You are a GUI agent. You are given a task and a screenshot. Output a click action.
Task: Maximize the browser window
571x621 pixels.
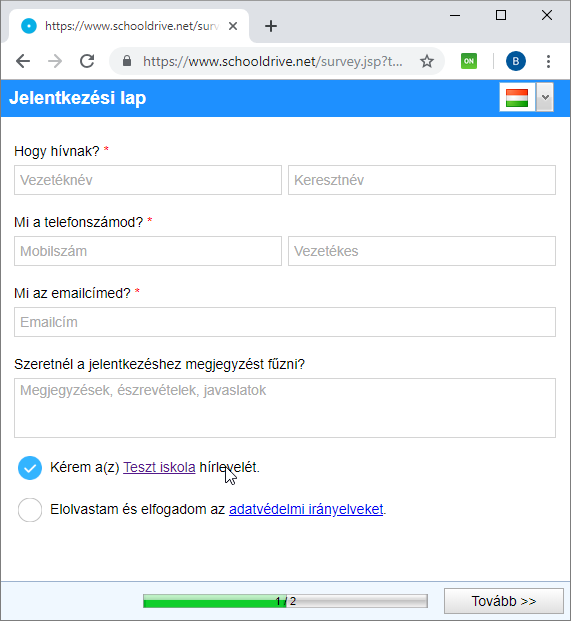click(x=501, y=15)
